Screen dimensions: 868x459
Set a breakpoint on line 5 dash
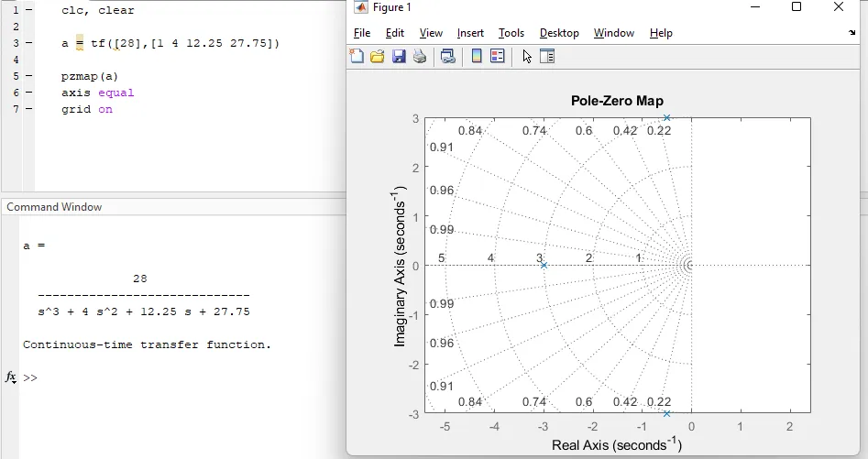pos(29,76)
